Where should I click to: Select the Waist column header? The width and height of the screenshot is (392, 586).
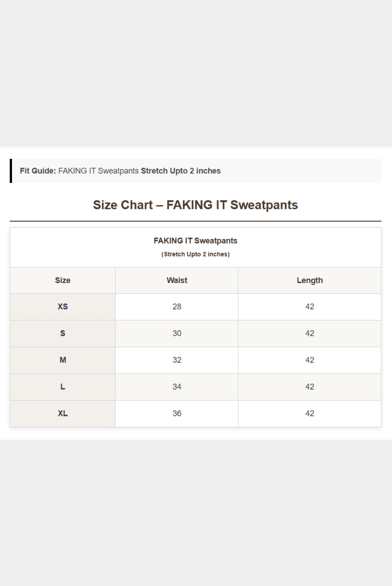pos(177,281)
